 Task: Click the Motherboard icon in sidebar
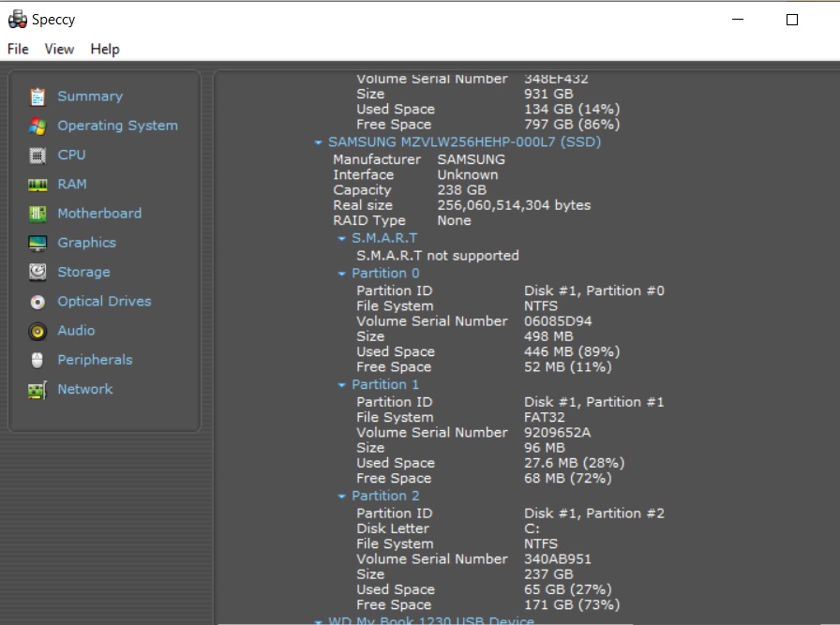[x=37, y=214]
